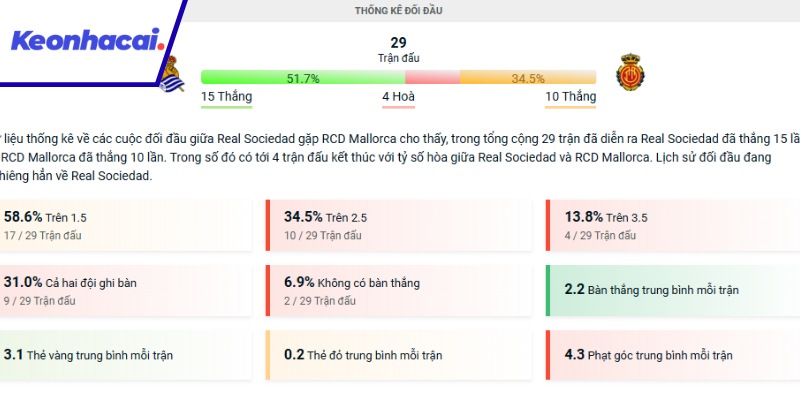
Task: Click the 29 Trận đấu total count
Action: 398,50
